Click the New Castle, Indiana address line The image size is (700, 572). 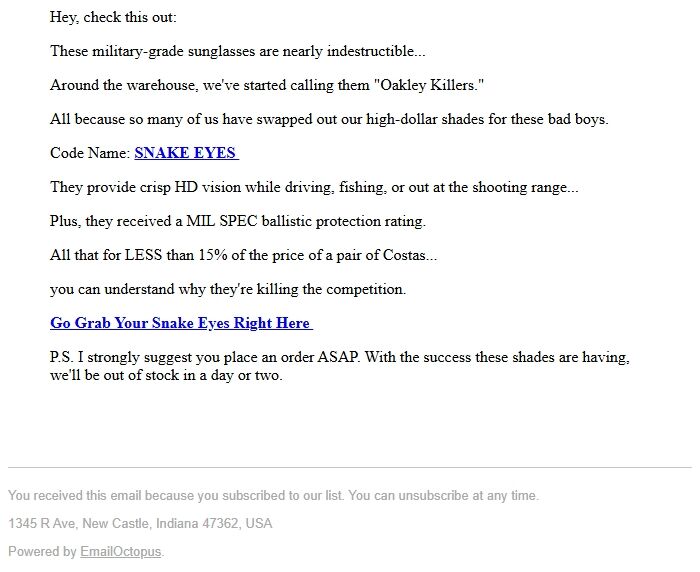(x=140, y=523)
